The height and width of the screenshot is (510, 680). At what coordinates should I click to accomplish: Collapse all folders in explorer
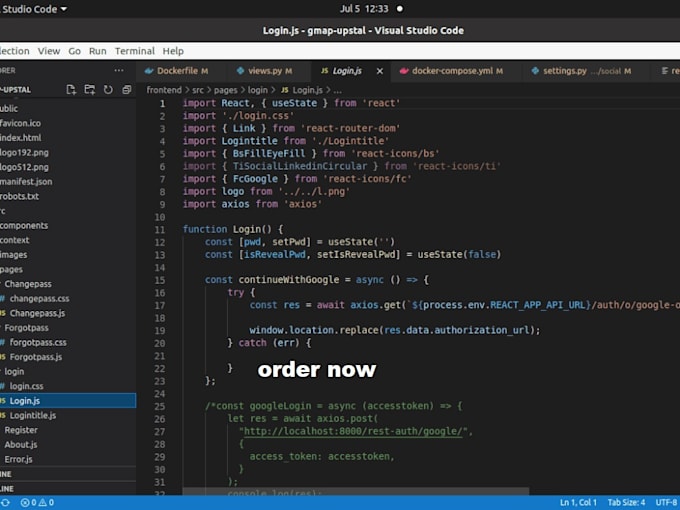click(127, 90)
